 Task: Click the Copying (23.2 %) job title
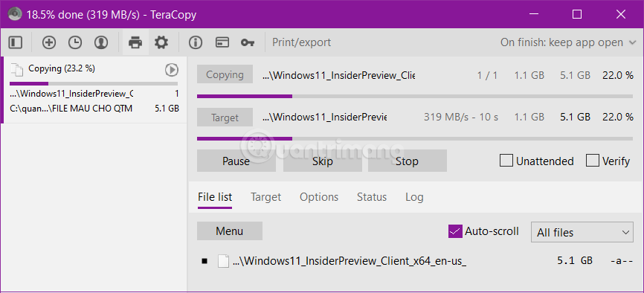(x=62, y=68)
